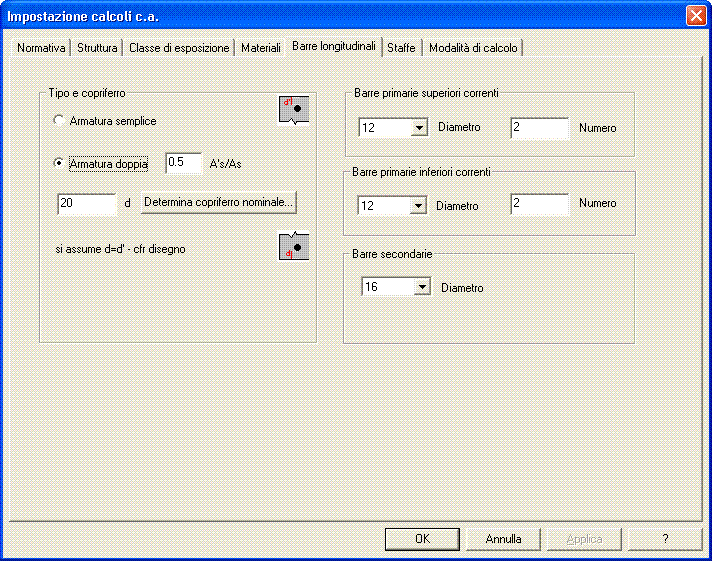This screenshot has height=561, width=712.
Task: Switch to the Normativa tab
Action: coord(41,48)
